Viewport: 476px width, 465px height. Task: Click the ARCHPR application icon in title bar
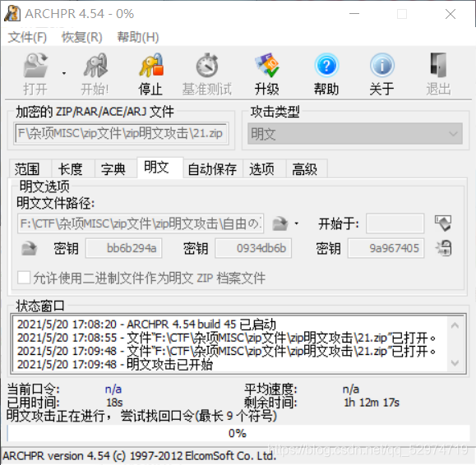[12, 14]
